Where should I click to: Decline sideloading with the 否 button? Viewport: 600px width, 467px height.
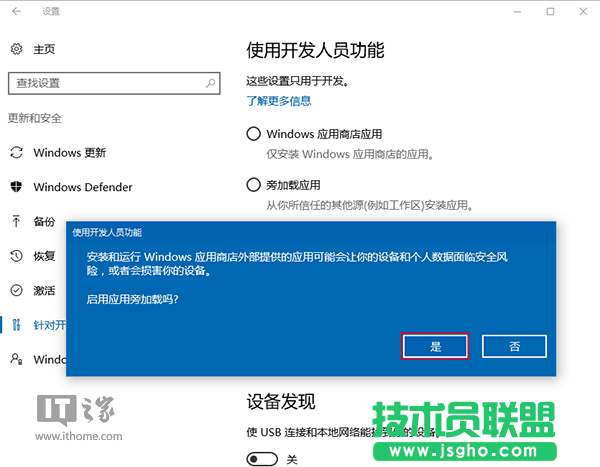point(514,346)
